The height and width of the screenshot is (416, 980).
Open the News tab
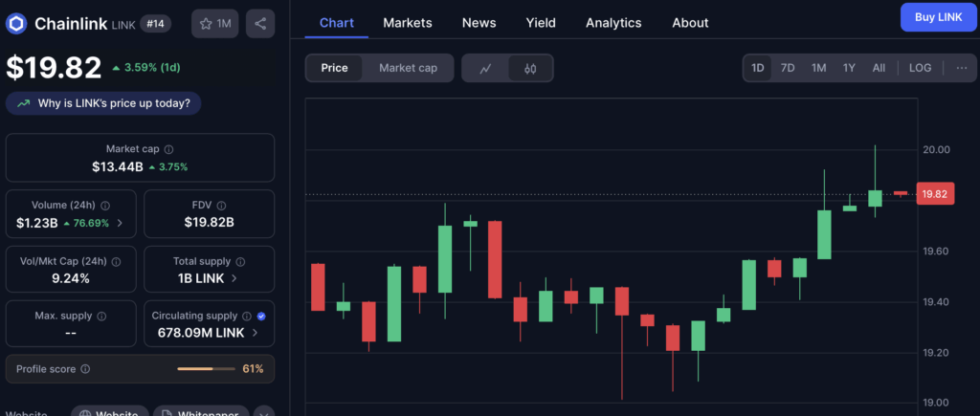[x=479, y=23]
